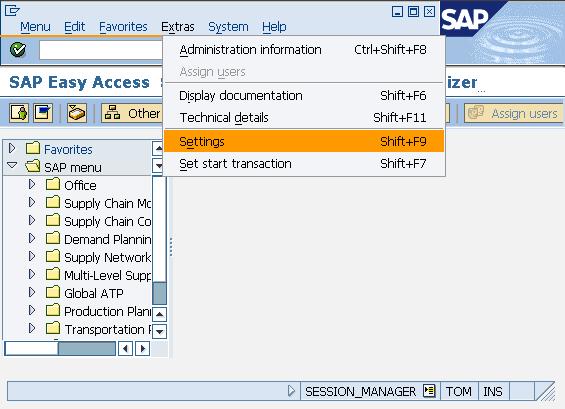
Task: Click the SAP menu toolbar icon
Action: [43, 113]
